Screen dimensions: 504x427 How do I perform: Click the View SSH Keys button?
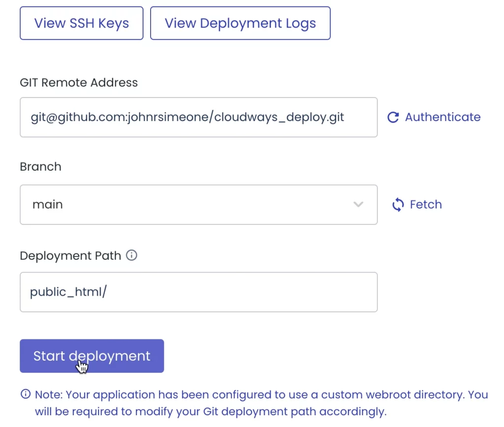coord(81,23)
